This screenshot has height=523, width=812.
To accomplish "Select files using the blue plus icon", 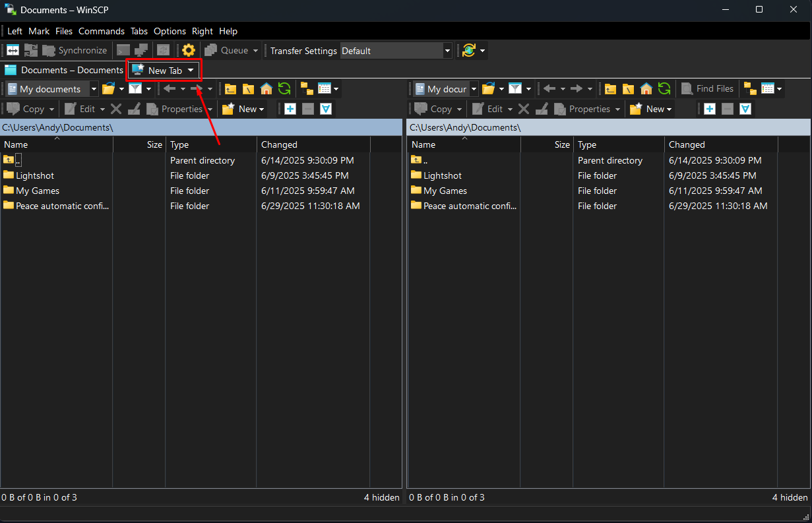I will pos(290,109).
